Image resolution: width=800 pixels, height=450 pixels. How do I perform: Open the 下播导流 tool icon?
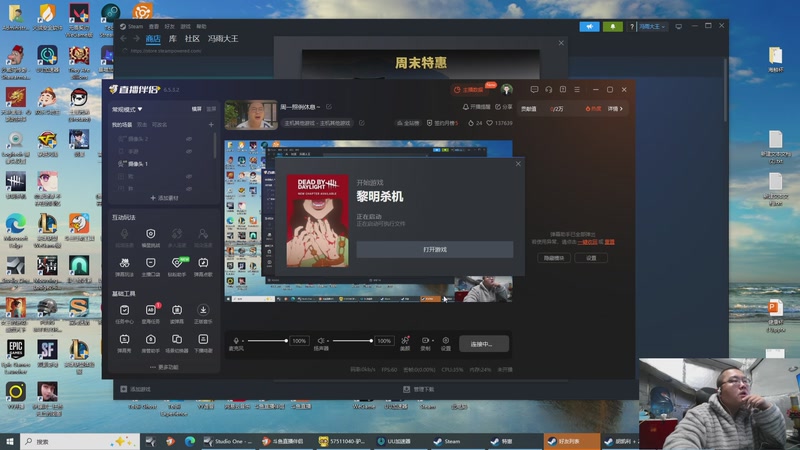(203, 339)
